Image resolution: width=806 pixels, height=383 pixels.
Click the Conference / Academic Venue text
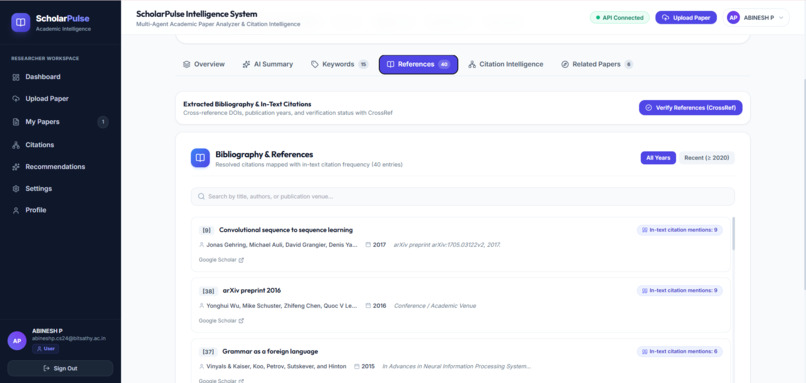click(x=435, y=306)
